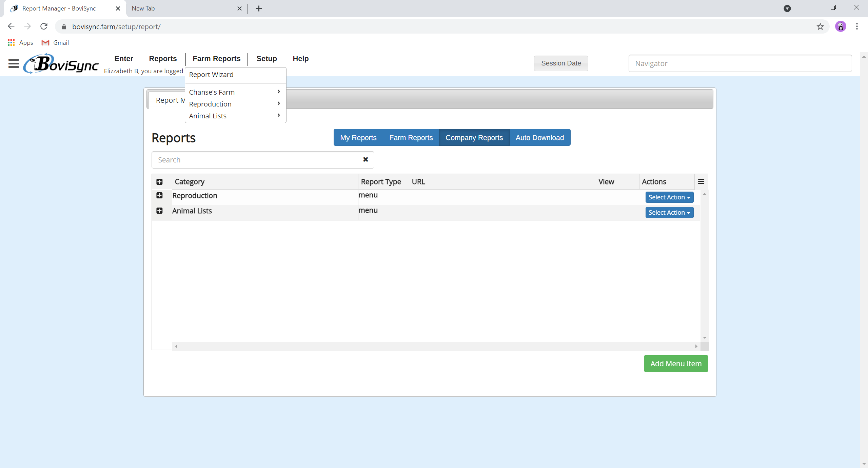Expand the Reproduction category row
The image size is (868, 468).
tap(159, 195)
